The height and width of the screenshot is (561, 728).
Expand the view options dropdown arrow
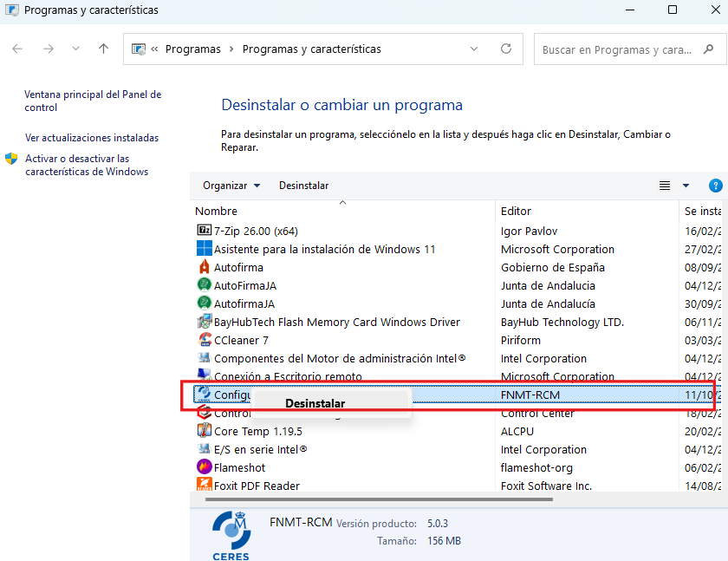click(x=685, y=185)
